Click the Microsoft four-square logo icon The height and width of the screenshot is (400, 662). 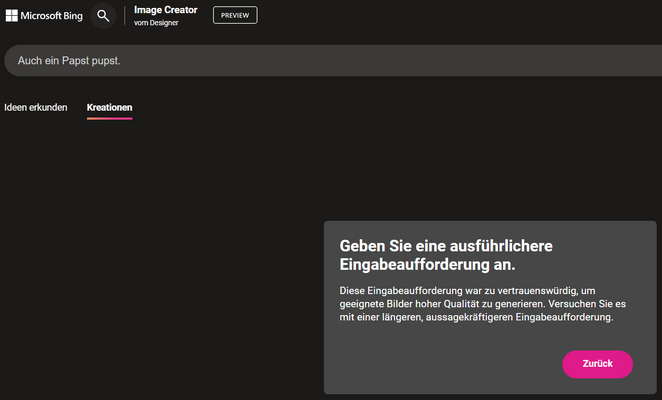(11, 16)
